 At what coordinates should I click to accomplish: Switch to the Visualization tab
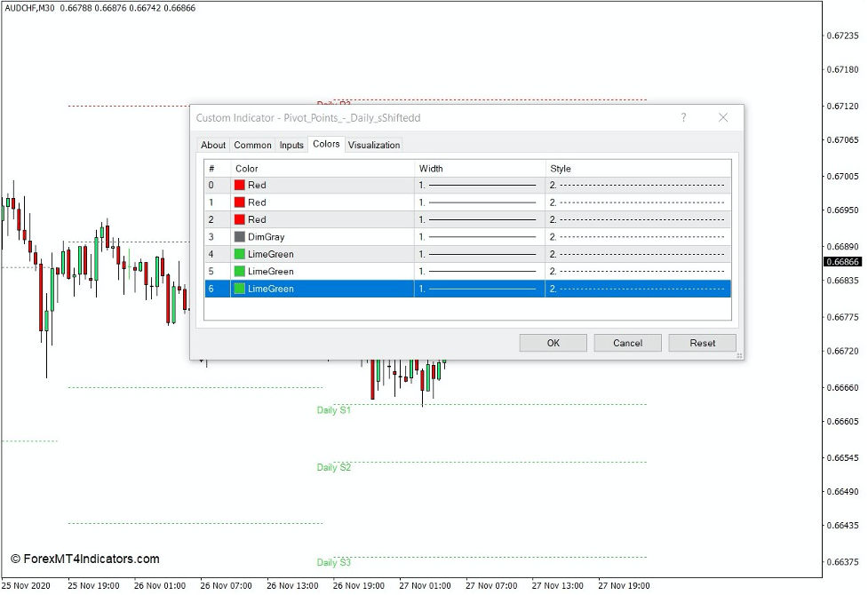(373, 145)
